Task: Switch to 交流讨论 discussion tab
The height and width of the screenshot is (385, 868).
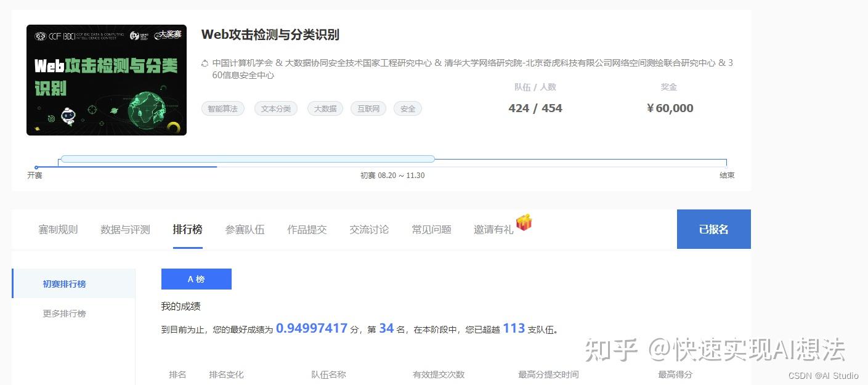Action: [x=368, y=229]
